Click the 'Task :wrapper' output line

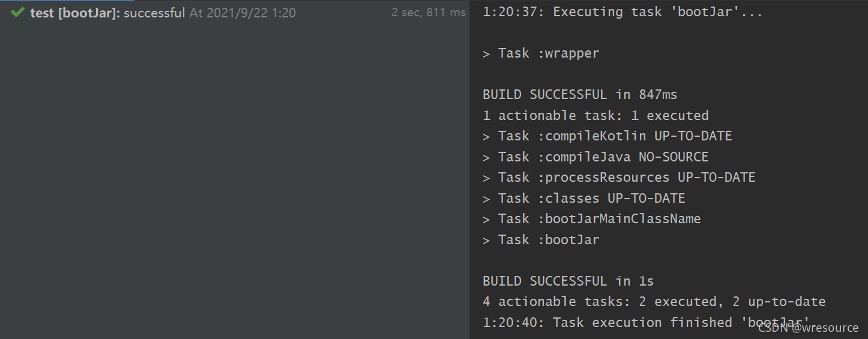[x=541, y=53]
